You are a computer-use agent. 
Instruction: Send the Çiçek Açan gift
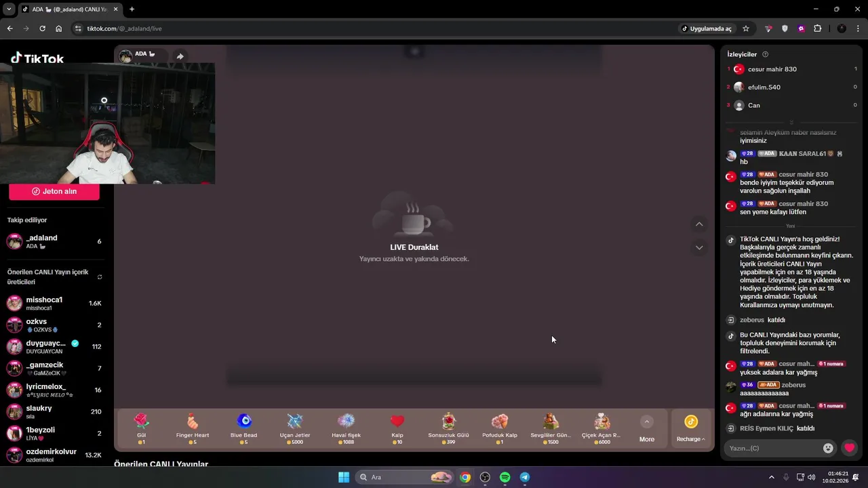pos(601,428)
